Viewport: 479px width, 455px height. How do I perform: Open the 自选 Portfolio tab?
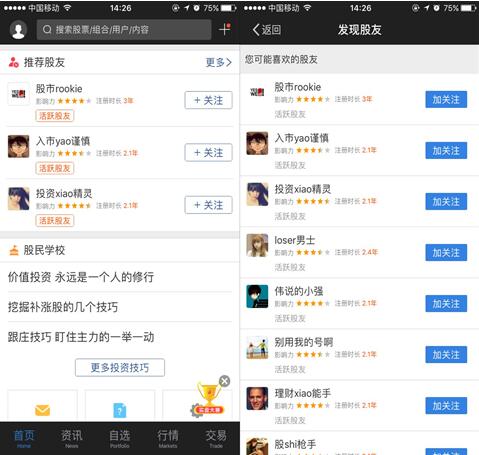(x=120, y=438)
